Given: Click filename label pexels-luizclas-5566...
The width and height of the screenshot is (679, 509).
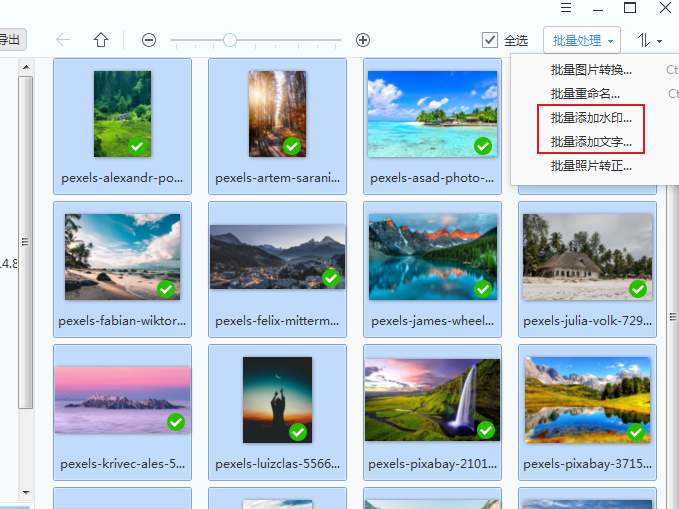Looking at the screenshot, I should 278,464.
